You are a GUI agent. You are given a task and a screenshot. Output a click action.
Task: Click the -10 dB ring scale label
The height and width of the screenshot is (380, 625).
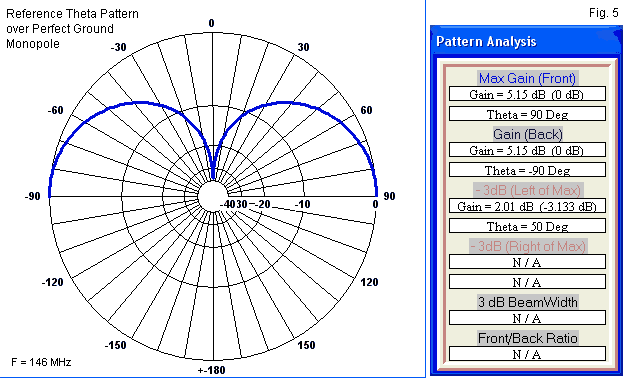(x=303, y=204)
